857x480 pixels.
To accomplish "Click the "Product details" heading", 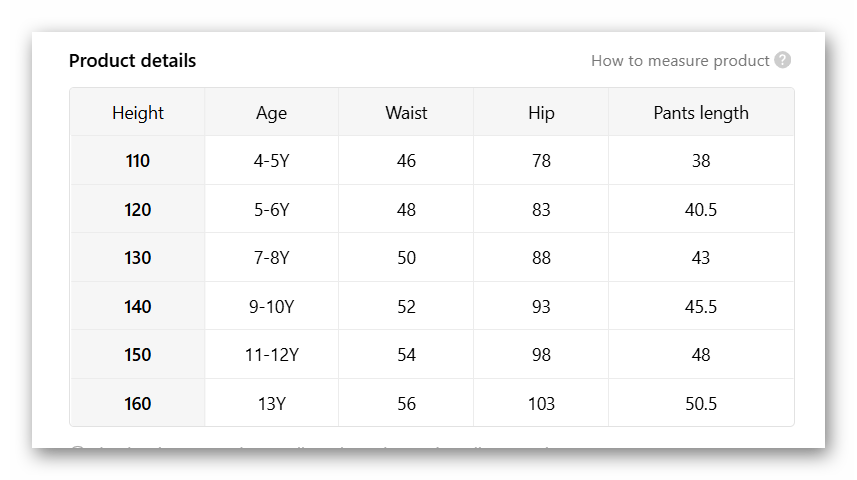I will [132, 61].
